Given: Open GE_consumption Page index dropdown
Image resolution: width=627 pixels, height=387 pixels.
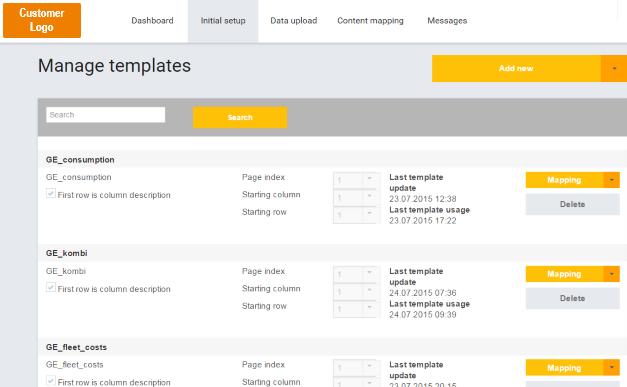Looking at the screenshot, I should (354, 180).
